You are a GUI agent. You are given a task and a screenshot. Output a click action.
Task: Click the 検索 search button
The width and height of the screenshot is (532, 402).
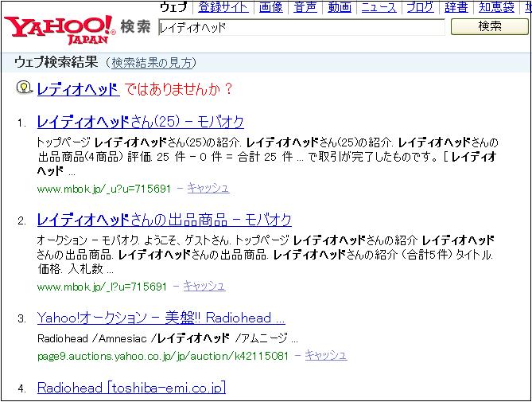(490, 26)
